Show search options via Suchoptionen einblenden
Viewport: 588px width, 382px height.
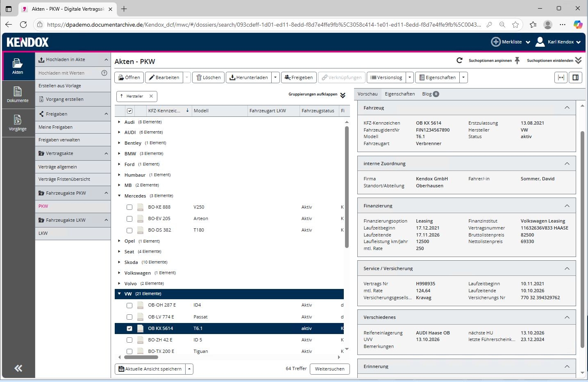pyautogui.click(x=554, y=61)
